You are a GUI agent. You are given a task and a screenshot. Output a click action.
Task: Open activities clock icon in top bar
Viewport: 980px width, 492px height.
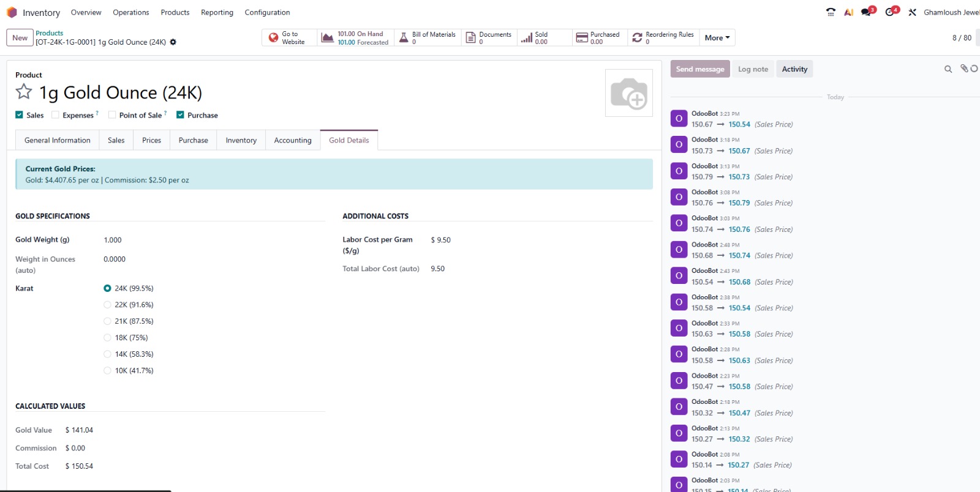(890, 12)
